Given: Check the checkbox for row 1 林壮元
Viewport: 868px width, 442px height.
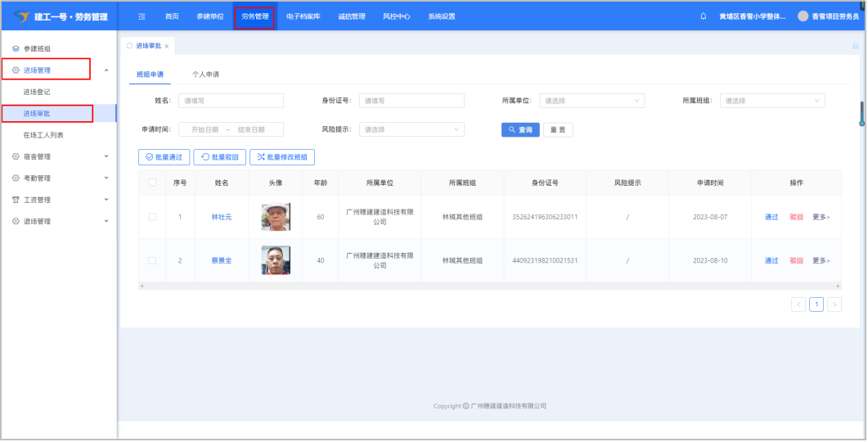Looking at the screenshot, I should (152, 217).
